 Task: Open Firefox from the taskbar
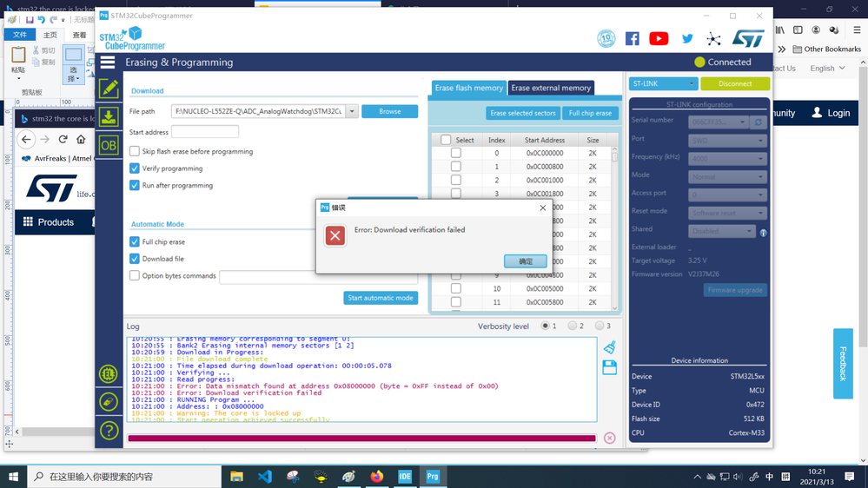point(377,477)
